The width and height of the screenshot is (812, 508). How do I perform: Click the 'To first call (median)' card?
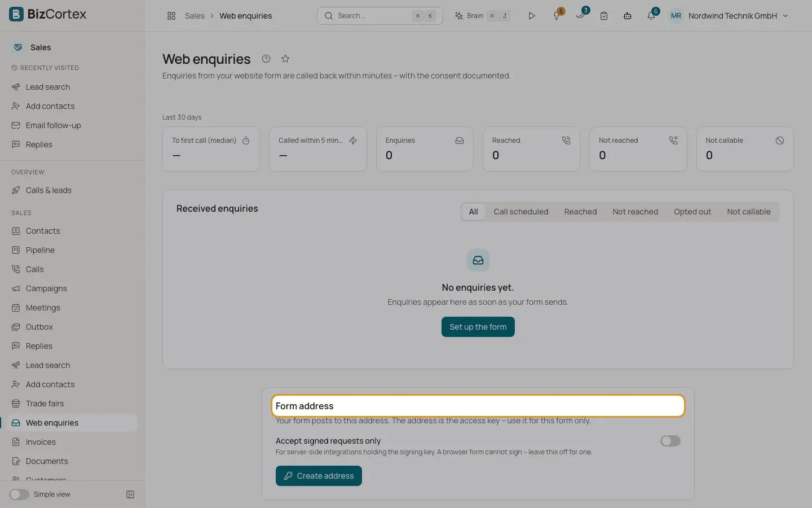click(x=211, y=149)
